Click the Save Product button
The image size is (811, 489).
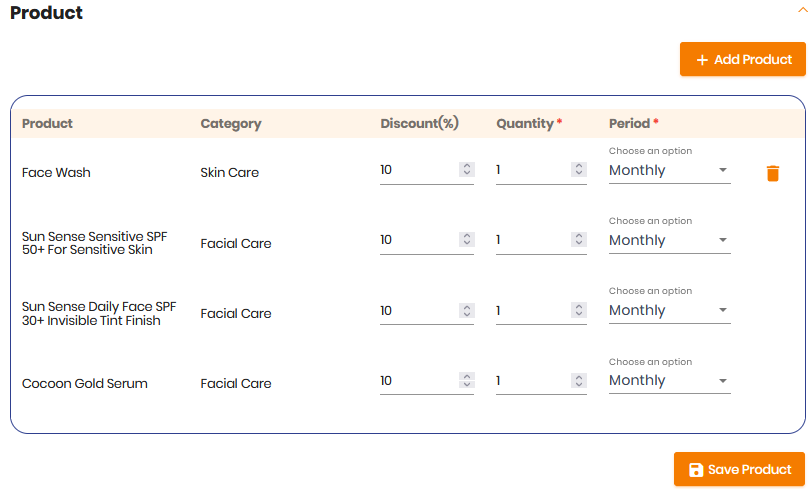(x=739, y=469)
